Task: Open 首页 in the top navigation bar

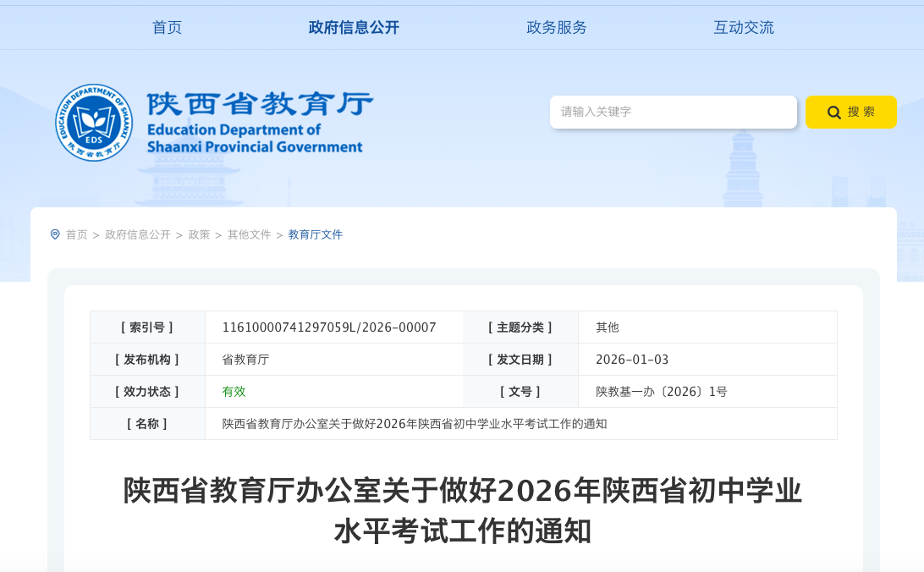Action: click(x=167, y=27)
